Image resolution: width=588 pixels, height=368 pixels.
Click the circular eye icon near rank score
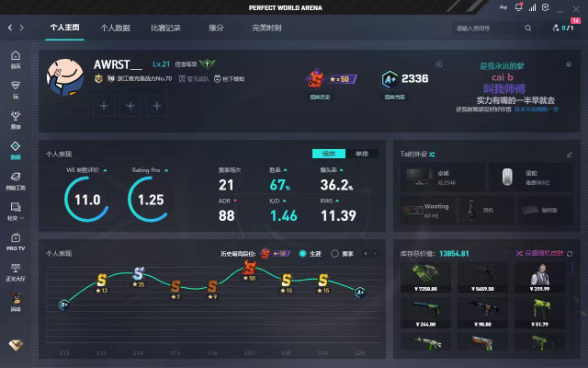coord(439,64)
